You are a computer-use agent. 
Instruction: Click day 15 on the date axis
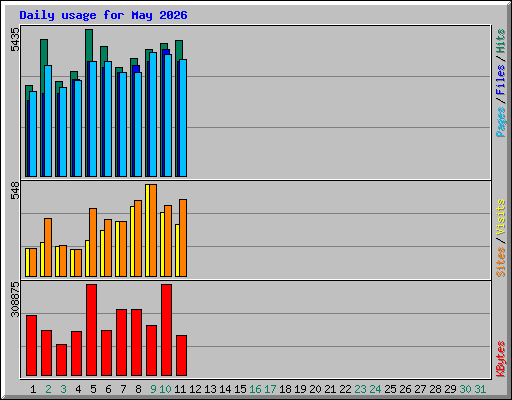(240, 389)
